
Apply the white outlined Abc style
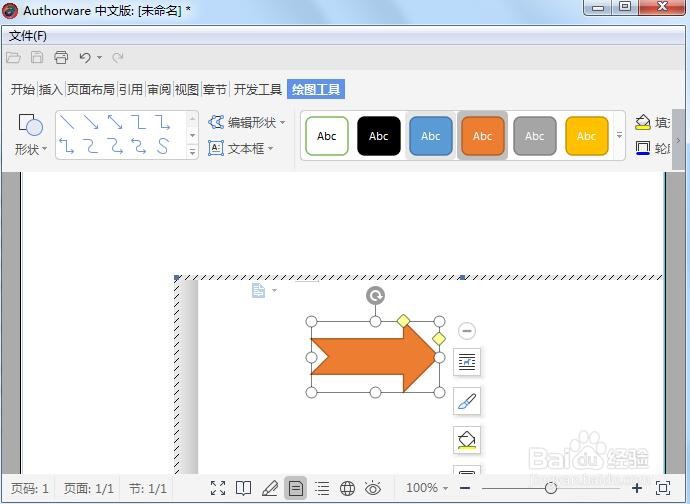tap(327, 136)
